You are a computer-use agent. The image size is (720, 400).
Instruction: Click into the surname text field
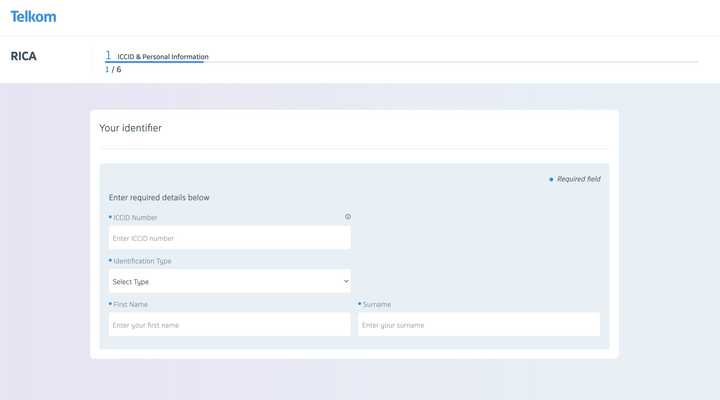pos(478,325)
